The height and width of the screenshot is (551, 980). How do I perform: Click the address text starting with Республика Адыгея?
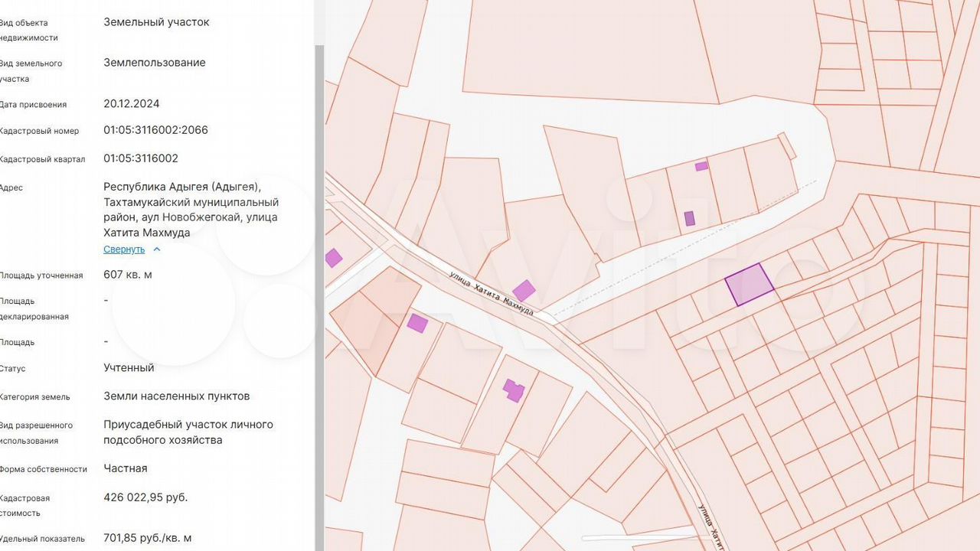point(191,210)
